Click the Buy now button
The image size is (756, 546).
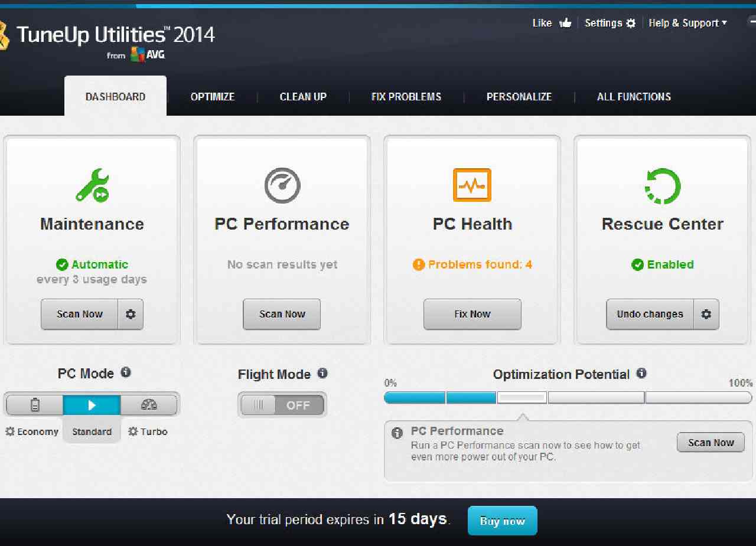(503, 521)
